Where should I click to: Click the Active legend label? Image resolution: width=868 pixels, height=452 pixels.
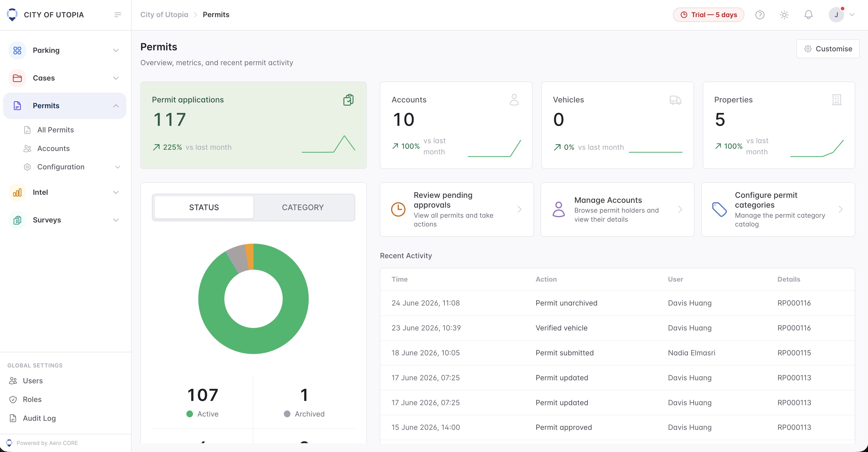(x=208, y=414)
